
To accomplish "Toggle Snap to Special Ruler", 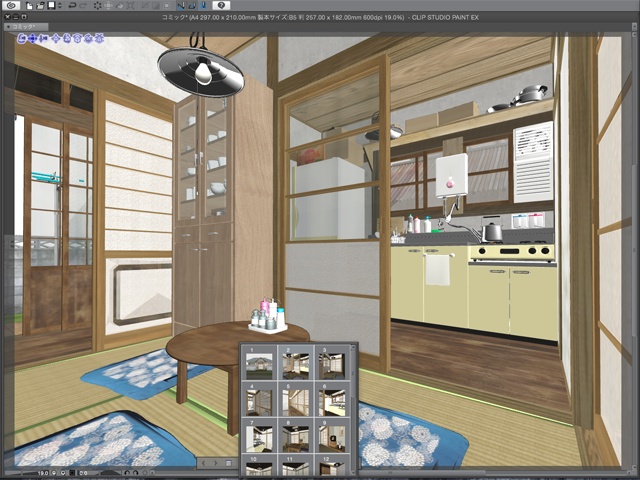I will [x=192, y=6].
